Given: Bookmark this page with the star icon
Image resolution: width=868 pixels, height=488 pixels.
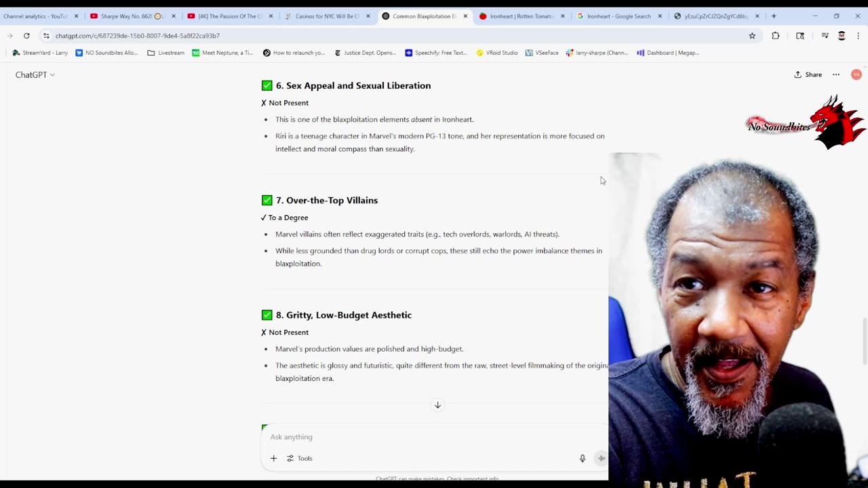Looking at the screenshot, I should (752, 36).
